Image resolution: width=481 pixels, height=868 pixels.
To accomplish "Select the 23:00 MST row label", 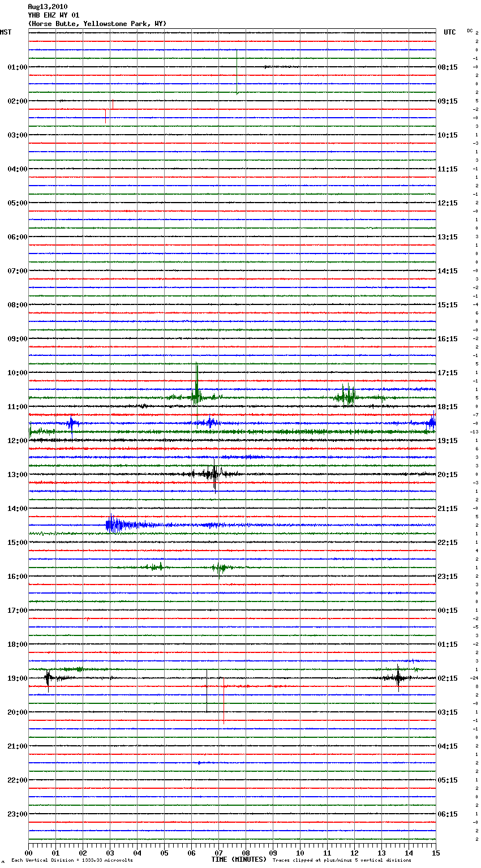I will [x=18, y=814].
